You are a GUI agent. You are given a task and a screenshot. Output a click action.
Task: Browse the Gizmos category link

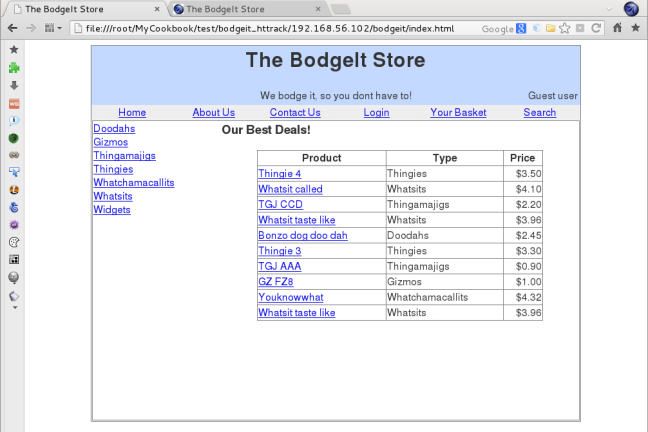pos(110,142)
